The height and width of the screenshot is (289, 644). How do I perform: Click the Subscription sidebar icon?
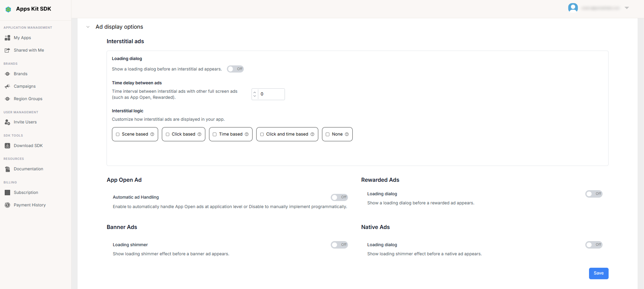point(7,193)
